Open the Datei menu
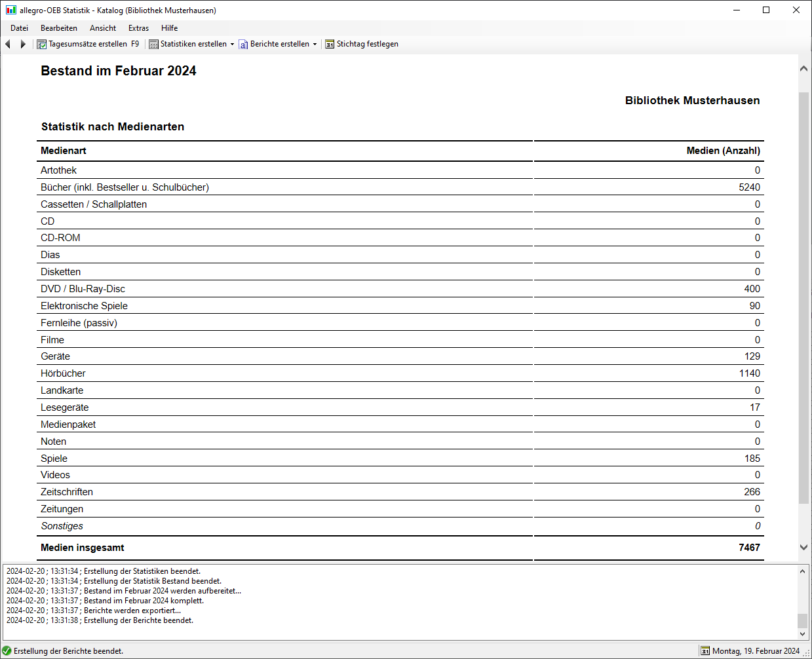 click(19, 28)
